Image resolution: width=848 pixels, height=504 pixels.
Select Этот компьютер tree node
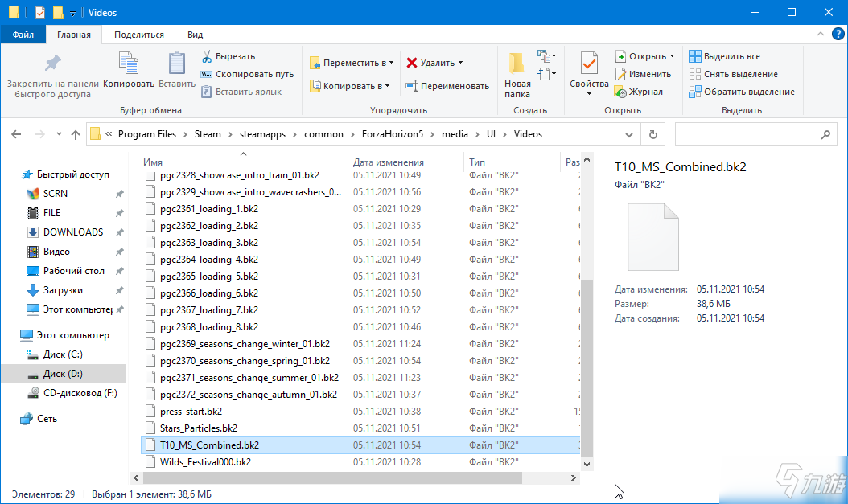pyautogui.click(x=72, y=335)
